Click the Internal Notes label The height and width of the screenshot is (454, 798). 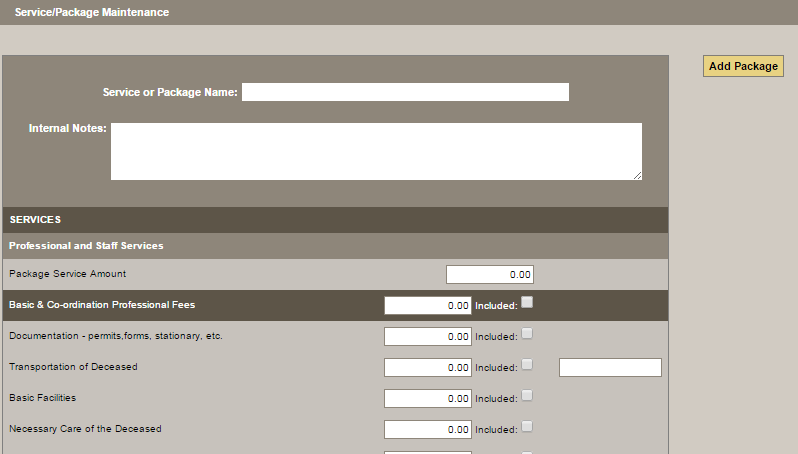pyautogui.click(x=67, y=128)
